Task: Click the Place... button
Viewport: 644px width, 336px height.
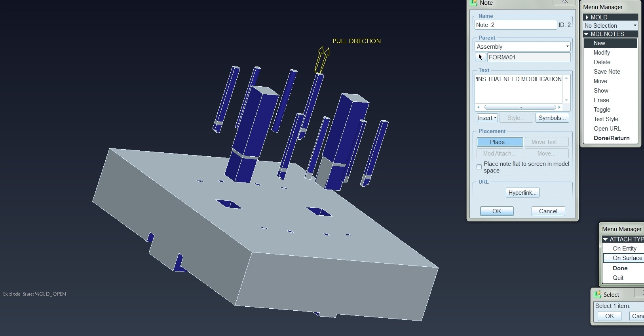Action: click(500, 142)
